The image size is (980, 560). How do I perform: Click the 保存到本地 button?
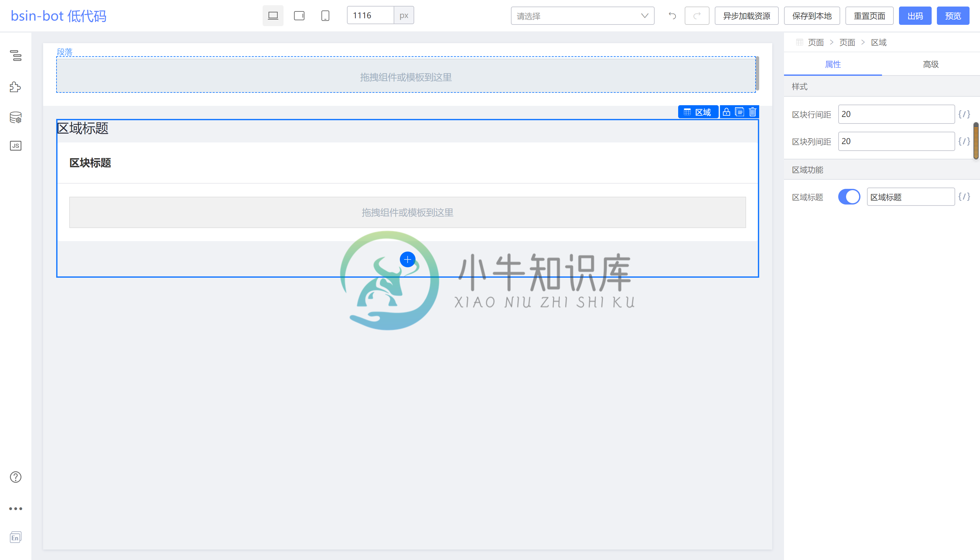(x=812, y=16)
